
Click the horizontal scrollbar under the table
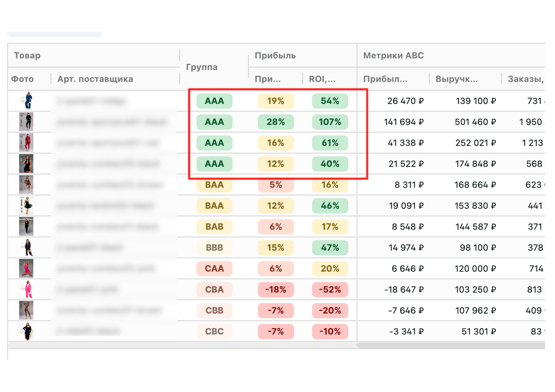coord(451,345)
